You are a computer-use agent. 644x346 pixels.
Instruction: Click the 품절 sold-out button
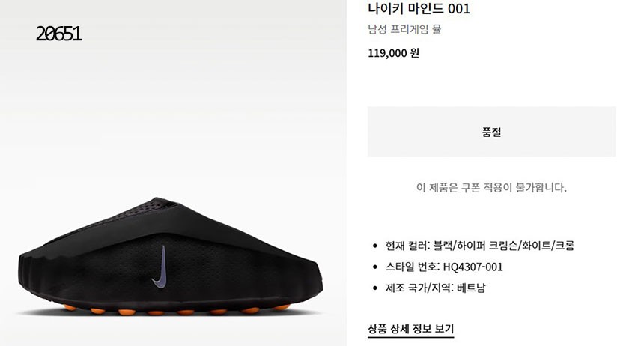coord(491,132)
